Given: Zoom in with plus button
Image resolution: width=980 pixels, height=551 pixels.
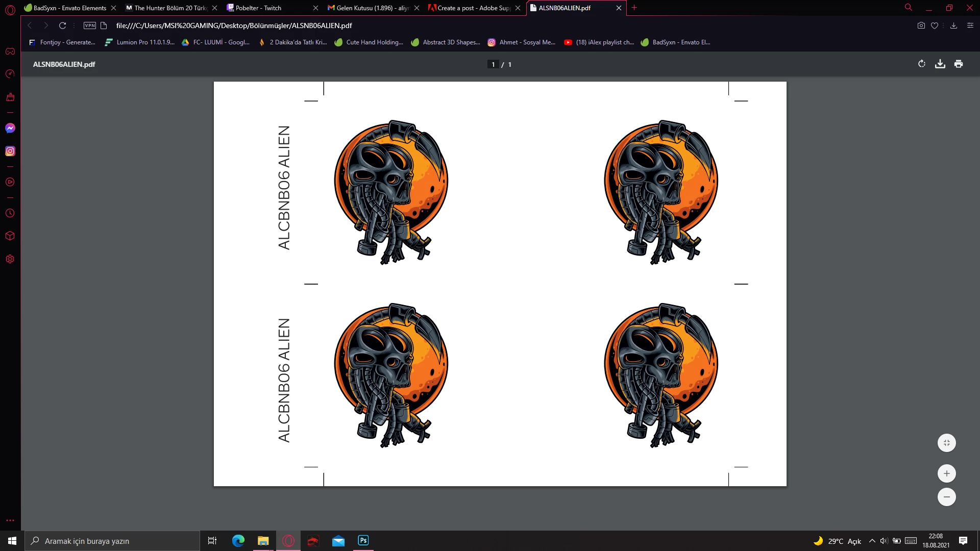Looking at the screenshot, I should (946, 473).
